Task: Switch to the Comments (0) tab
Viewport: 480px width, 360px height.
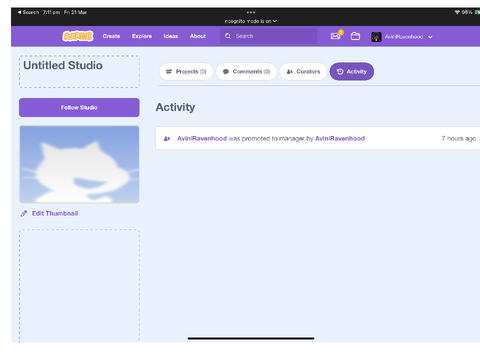Action: point(246,71)
